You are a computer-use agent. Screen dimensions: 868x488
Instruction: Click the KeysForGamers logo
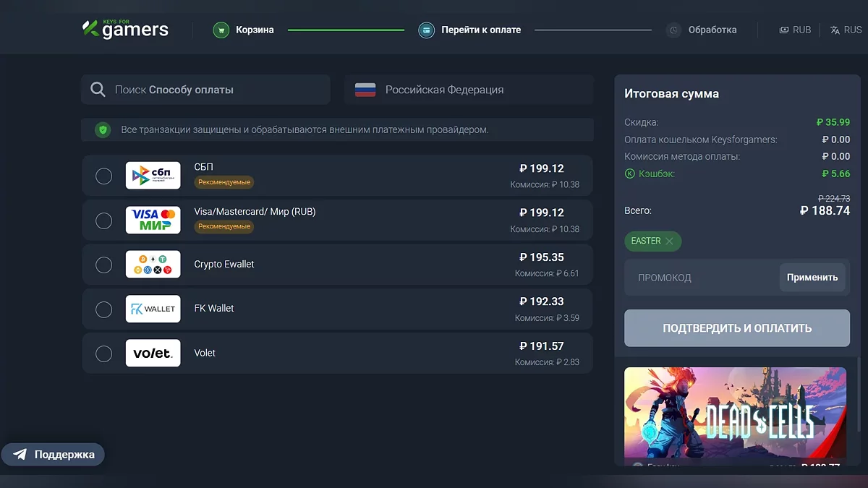pyautogui.click(x=124, y=28)
